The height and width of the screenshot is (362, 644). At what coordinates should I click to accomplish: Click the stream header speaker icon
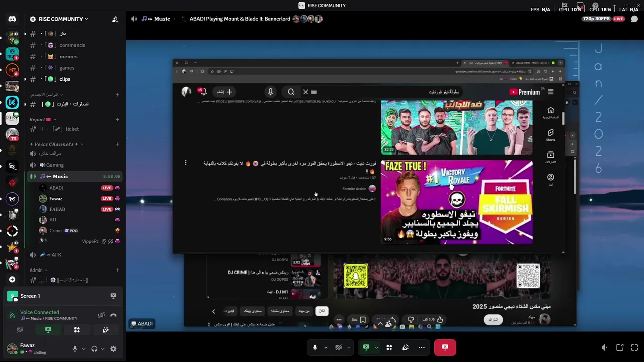(x=134, y=19)
